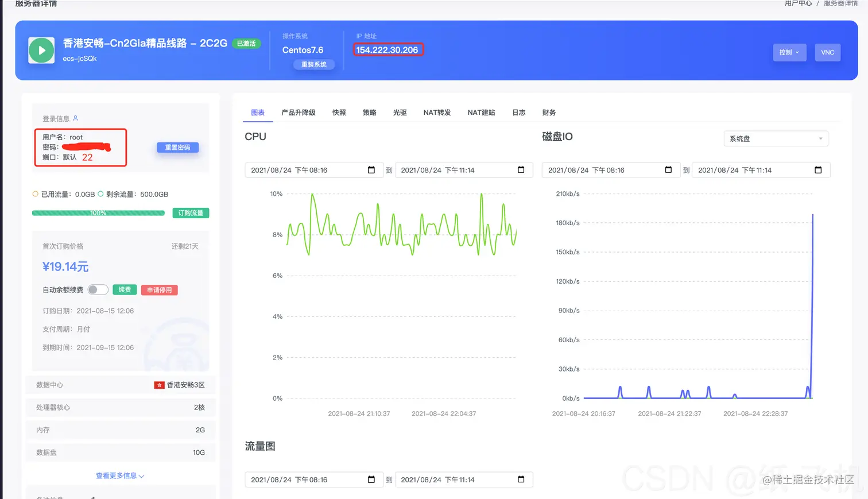Switch to the 快照 tab

tap(339, 113)
